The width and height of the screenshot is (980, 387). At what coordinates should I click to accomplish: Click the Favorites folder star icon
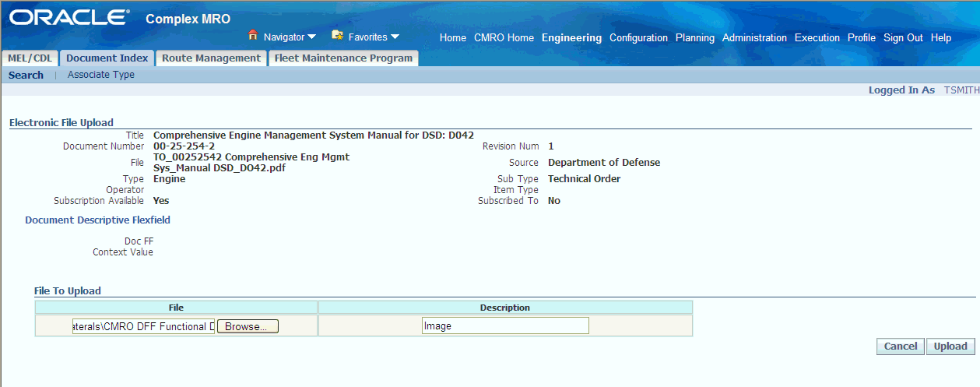[x=338, y=36]
